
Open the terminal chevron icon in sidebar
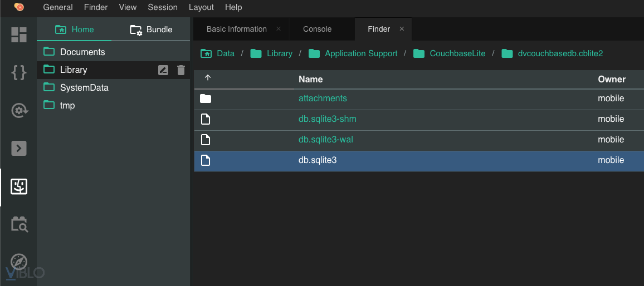coord(19,148)
